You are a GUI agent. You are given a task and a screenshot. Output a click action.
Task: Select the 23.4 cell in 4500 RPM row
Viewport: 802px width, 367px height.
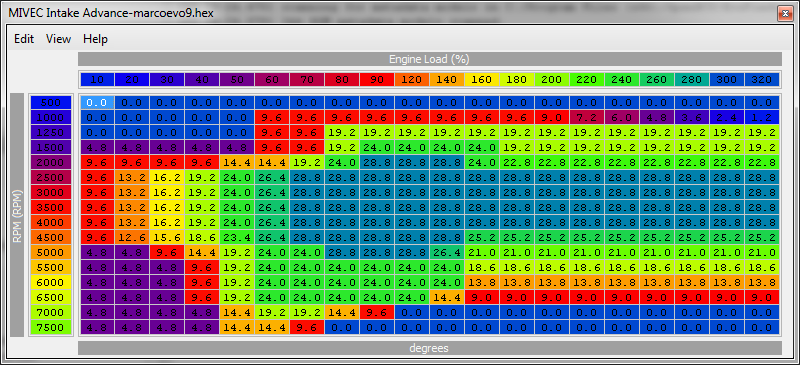coord(237,238)
